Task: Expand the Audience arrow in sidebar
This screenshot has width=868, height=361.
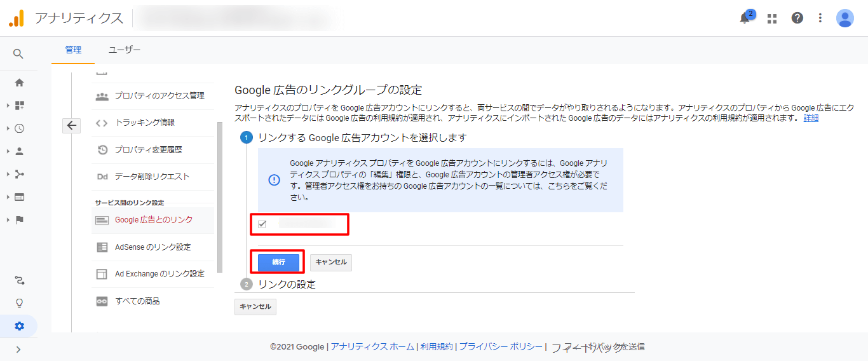Action: coord(8,151)
